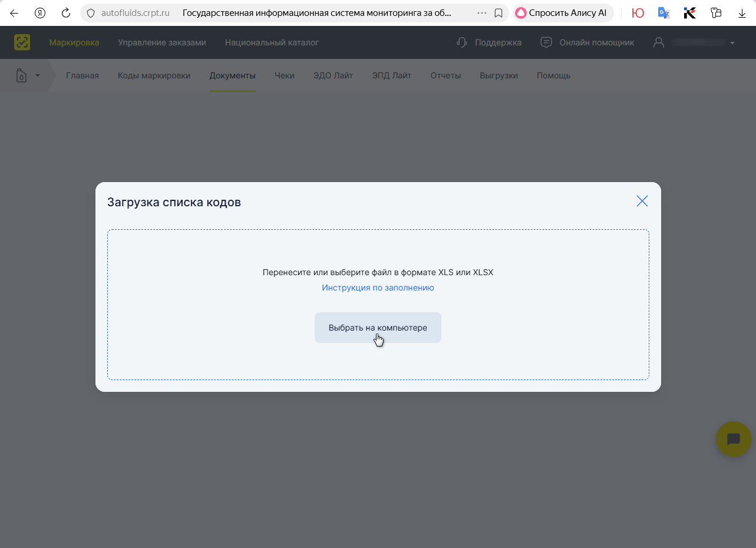Viewport: 756px width, 548px height.
Task: Reload the page with the refresh icon
Action: point(66,13)
